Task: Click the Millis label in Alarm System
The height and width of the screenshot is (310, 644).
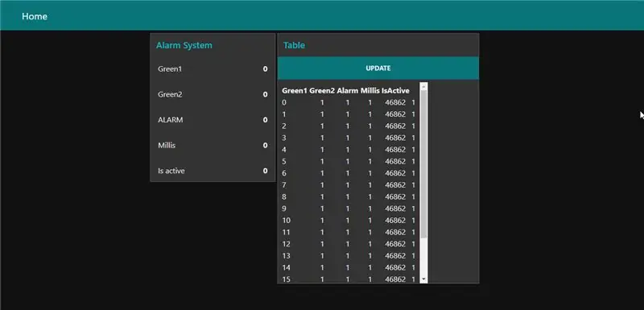Action: (x=167, y=146)
